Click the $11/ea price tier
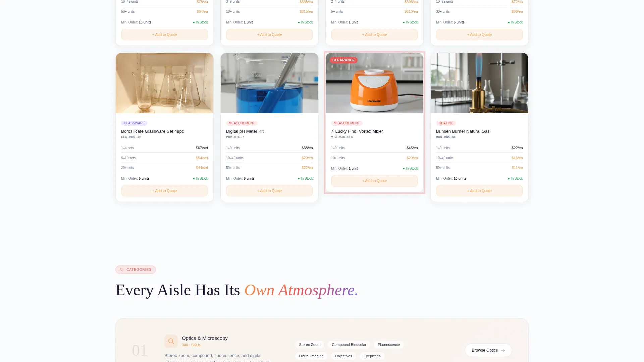 pyautogui.click(x=517, y=168)
